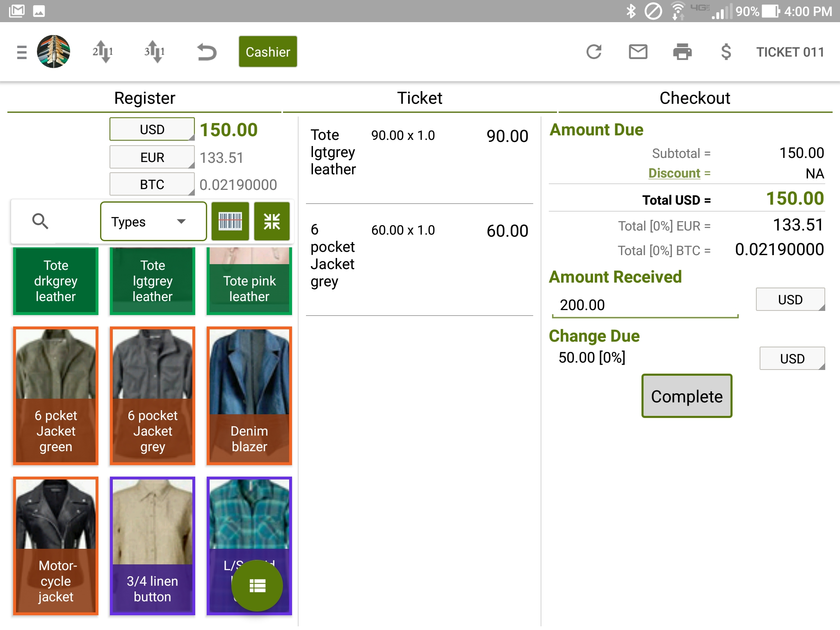Open the Amount Received USD currency selector
Image resolution: width=840 pixels, height=630 pixels.
click(x=790, y=299)
